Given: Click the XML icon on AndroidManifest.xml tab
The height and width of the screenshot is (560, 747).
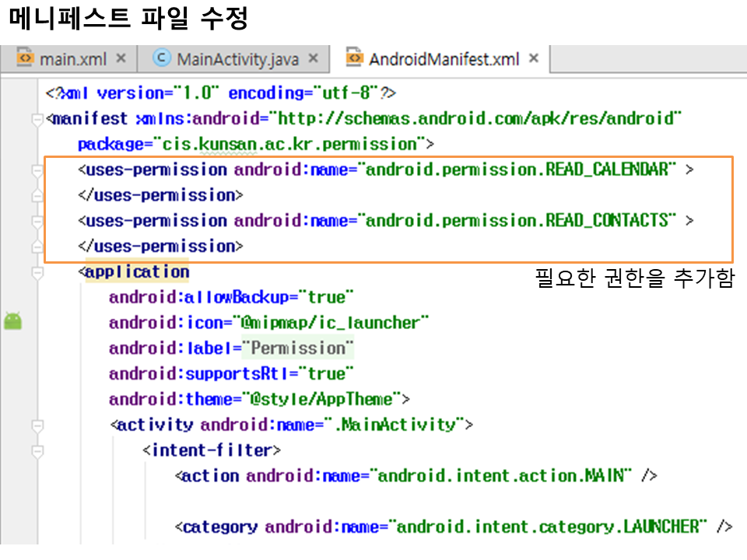Looking at the screenshot, I should point(355,58).
